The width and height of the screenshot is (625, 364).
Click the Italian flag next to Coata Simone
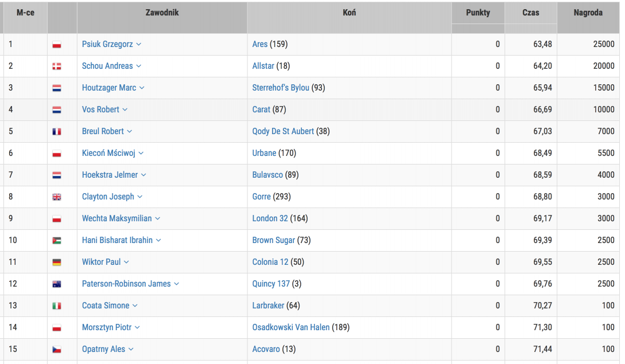[x=57, y=306]
